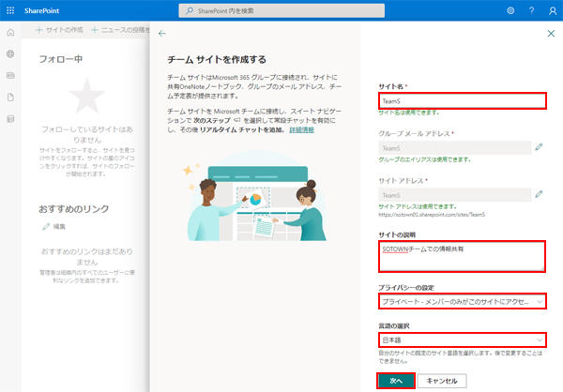
Task: Open the news icon in sidebar
Action: tap(10, 76)
